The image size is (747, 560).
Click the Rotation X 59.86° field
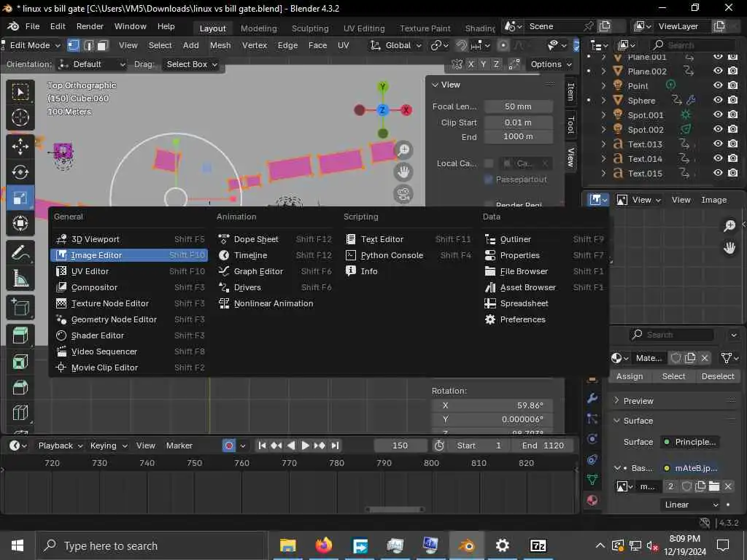click(x=492, y=405)
